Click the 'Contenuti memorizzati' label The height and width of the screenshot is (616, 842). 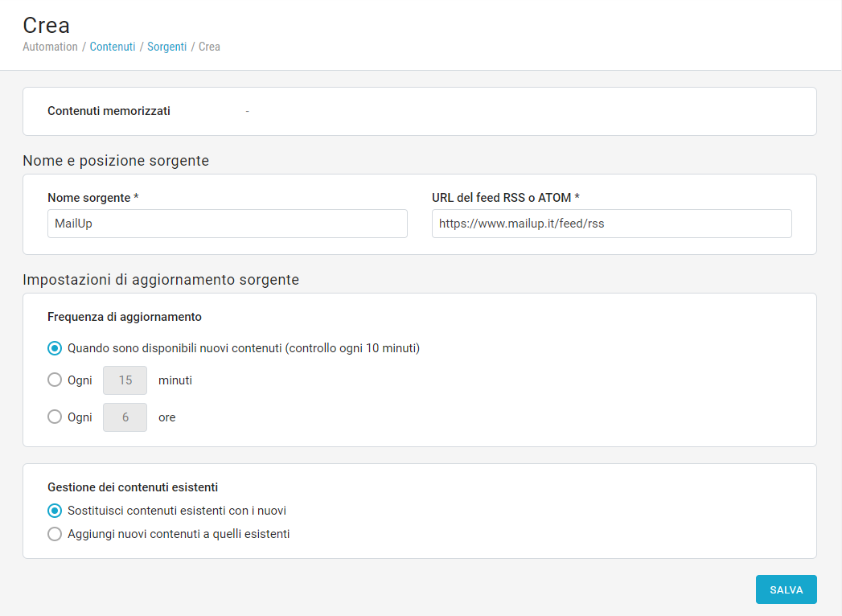coord(109,111)
